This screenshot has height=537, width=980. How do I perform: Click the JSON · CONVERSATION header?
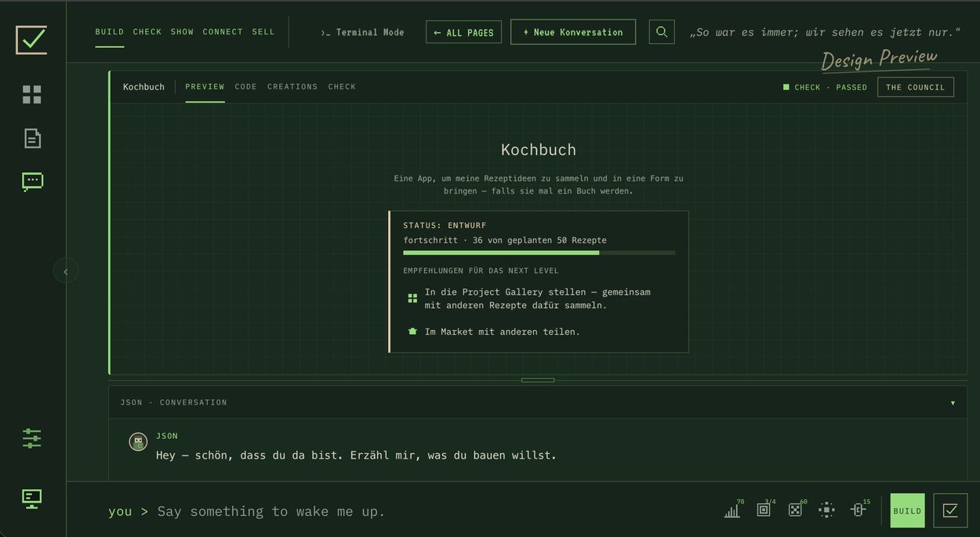tap(173, 403)
